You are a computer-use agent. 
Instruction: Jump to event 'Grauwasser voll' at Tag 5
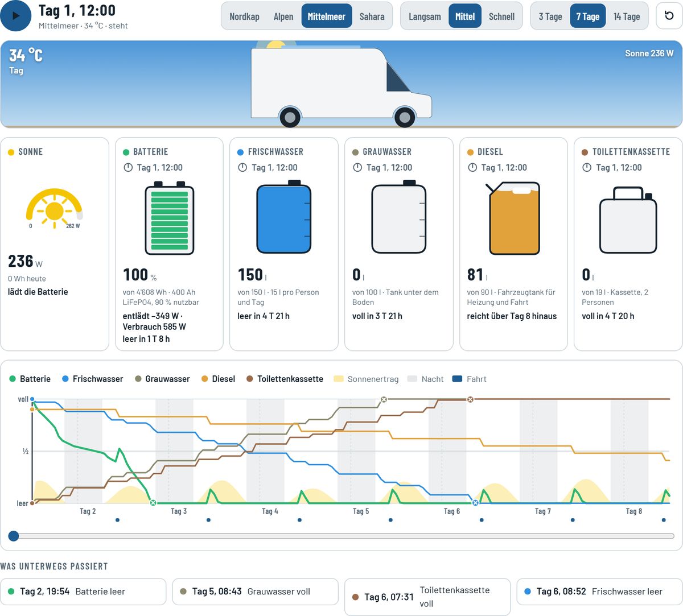click(x=255, y=592)
